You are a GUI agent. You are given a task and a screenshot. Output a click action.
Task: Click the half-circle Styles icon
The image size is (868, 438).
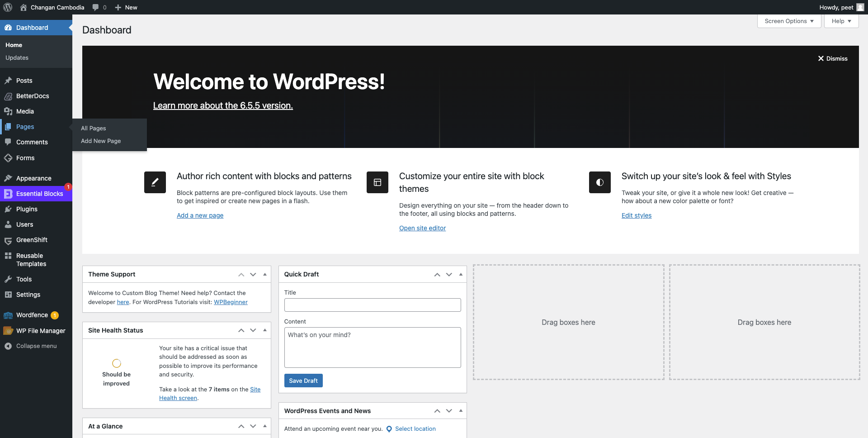point(600,182)
